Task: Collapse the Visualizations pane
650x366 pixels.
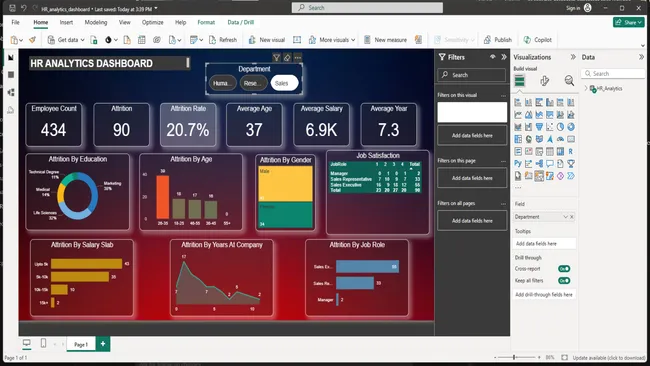Action: pyautogui.click(x=573, y=57)
